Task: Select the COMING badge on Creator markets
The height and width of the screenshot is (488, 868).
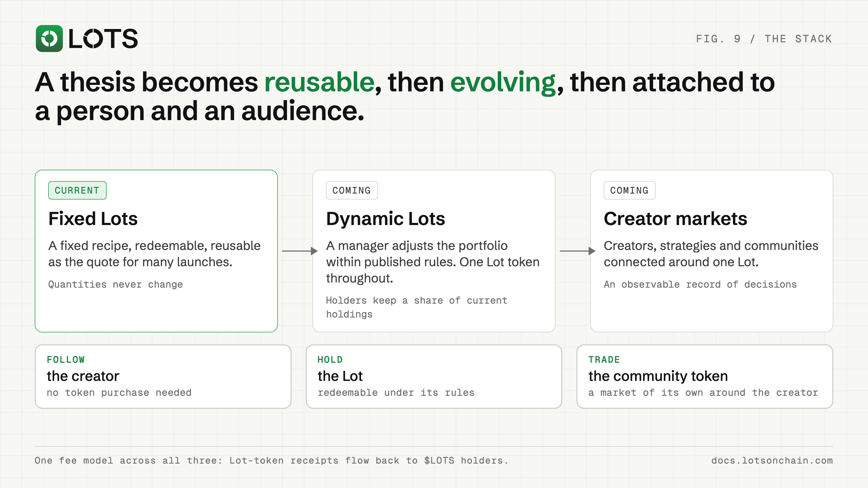Action: 629,190
